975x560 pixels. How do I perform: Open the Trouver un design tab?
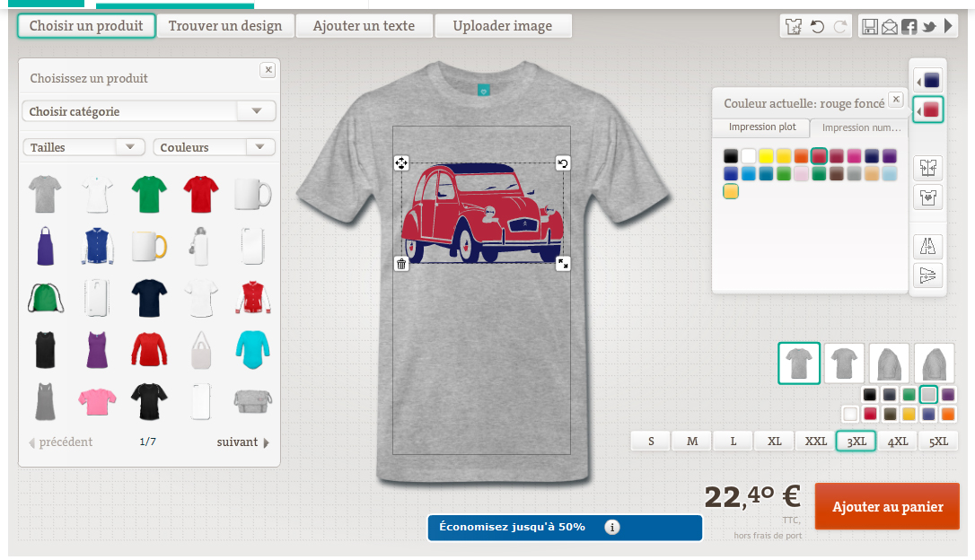[x=225, y=26]
